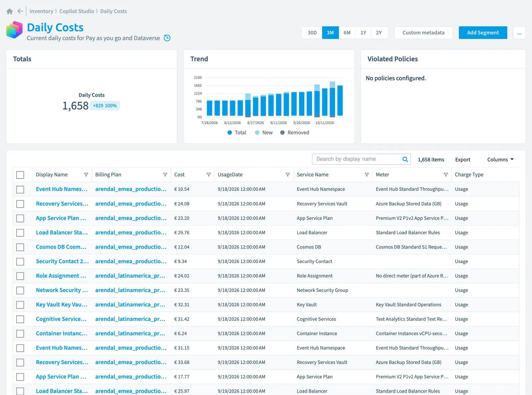532x395 pixels.
Task: Open Service Name column filter icon
Action: pos(367,175)
